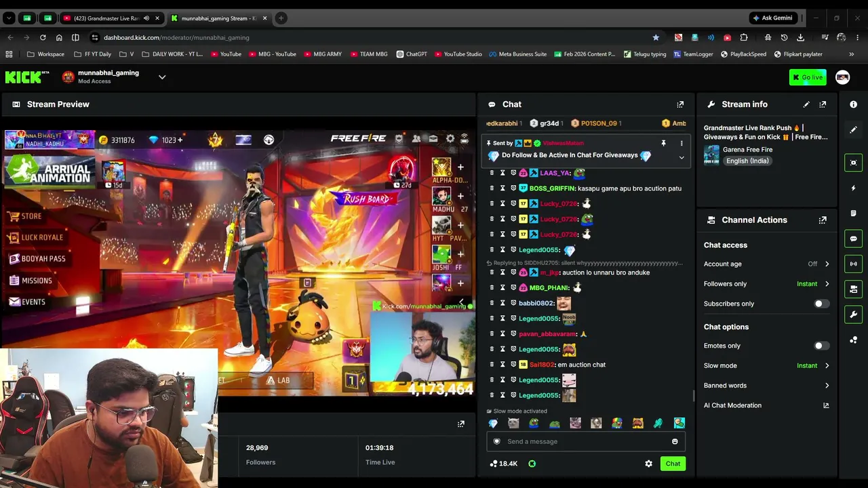Ban Sai1802 using the shield icon
This screenshot has height=488, width=868.
(x=513, y=365)
